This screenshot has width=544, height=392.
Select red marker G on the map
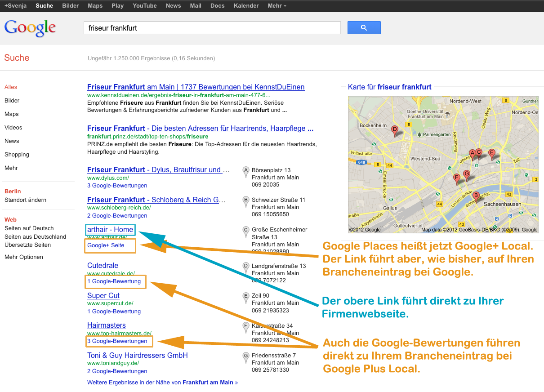tap(467, 175)
